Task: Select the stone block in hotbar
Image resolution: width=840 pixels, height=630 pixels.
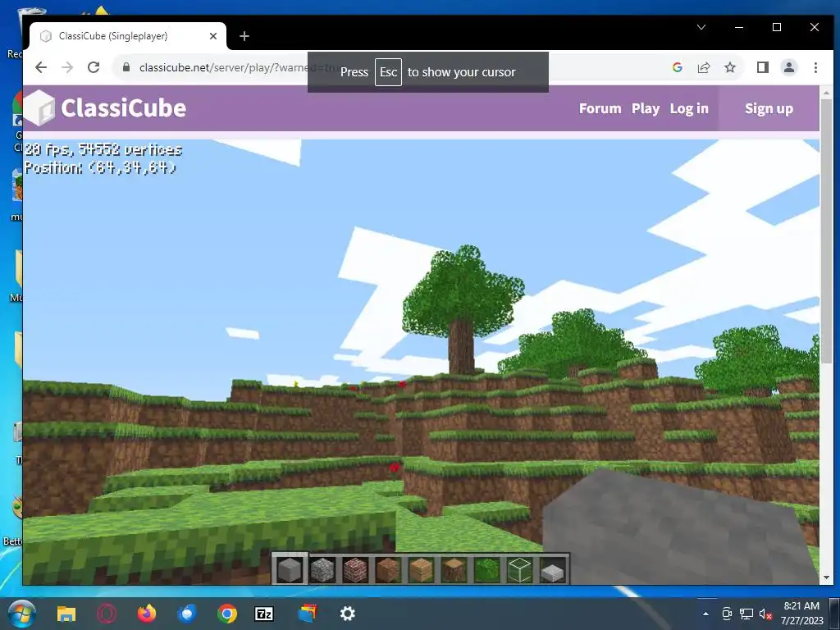Action: tap(290, 569)
